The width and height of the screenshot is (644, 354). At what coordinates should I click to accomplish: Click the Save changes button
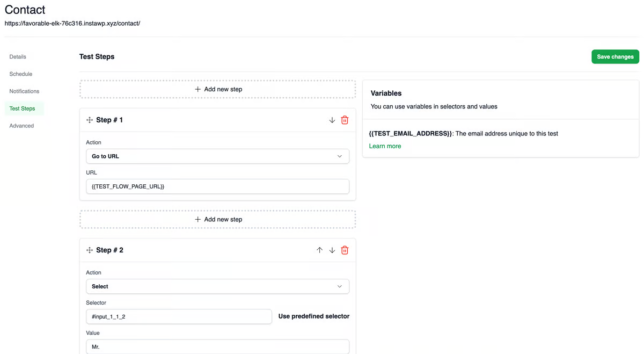pyautogui.click(x=615, y=56)
